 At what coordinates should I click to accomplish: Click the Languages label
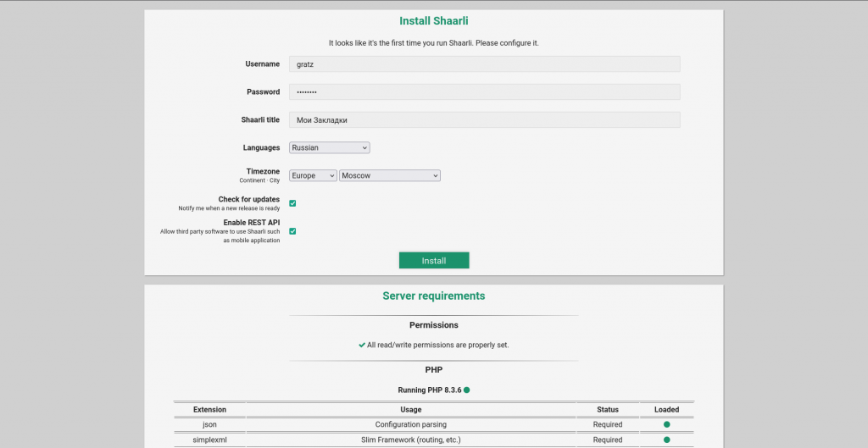click(261, 147)
